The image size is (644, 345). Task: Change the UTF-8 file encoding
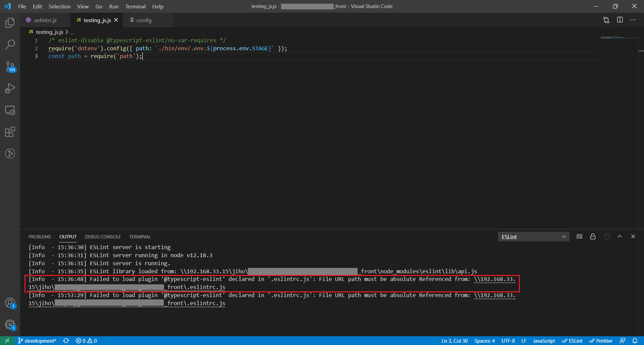(x=508, y=341)
